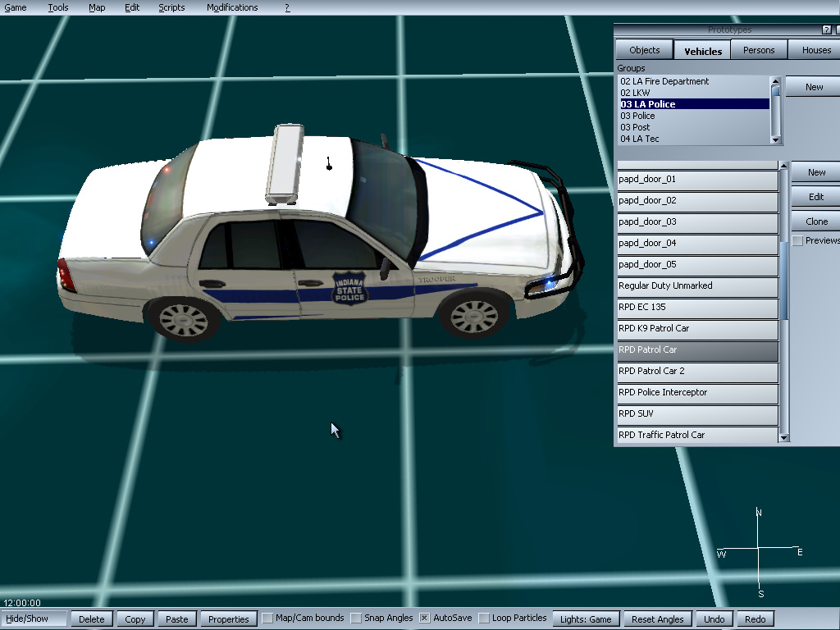Open the Scripts menu
The image size is (840, 630).
171,7
